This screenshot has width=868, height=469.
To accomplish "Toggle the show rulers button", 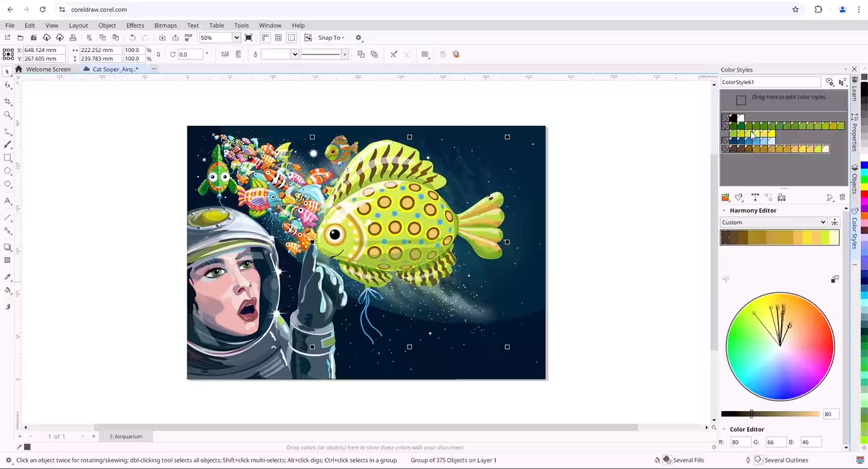I will click(265, 38).
